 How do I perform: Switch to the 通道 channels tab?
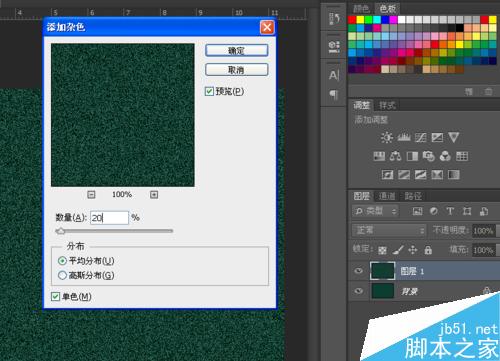pyautogui.click(x=387, y=196)
